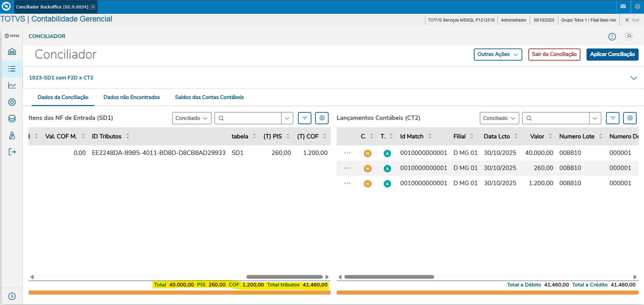Click the information exclamation circle icon

point(612,37)
